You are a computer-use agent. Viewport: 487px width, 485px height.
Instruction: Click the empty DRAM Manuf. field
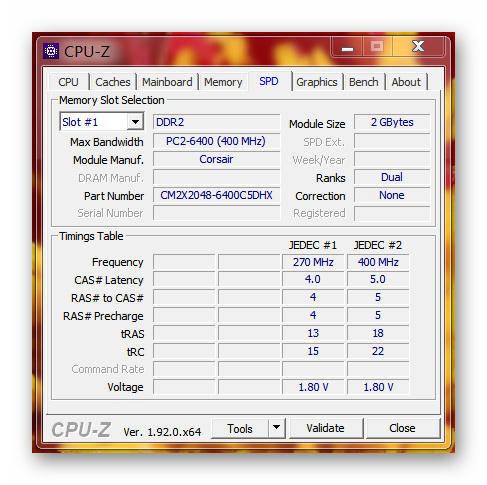click(217, 177)
